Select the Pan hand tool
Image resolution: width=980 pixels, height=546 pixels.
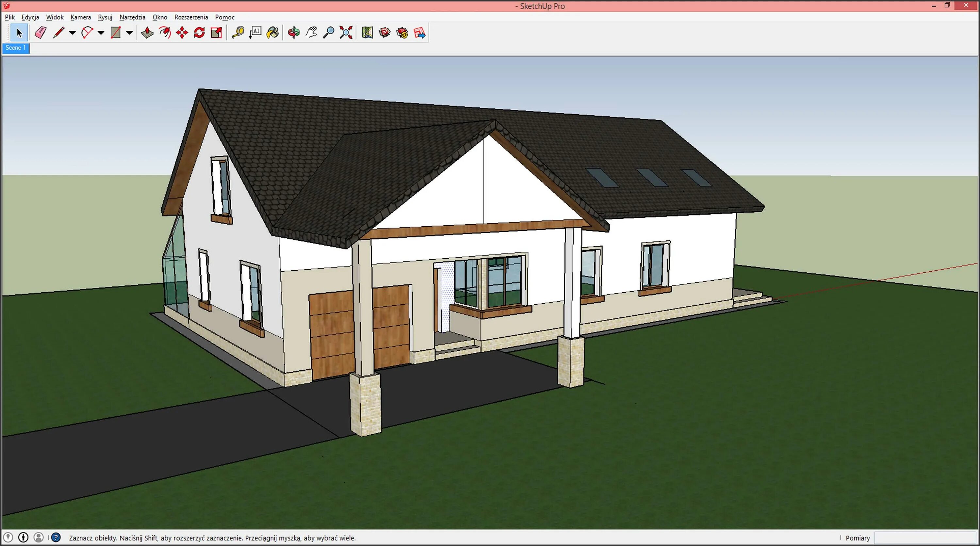coord(311,33)
